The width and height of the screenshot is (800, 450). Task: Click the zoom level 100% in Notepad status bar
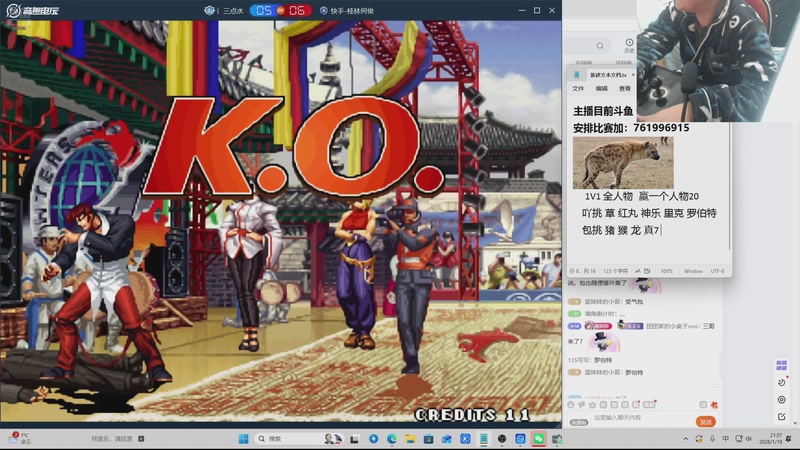pyautogui.click(x=666, y=271)
